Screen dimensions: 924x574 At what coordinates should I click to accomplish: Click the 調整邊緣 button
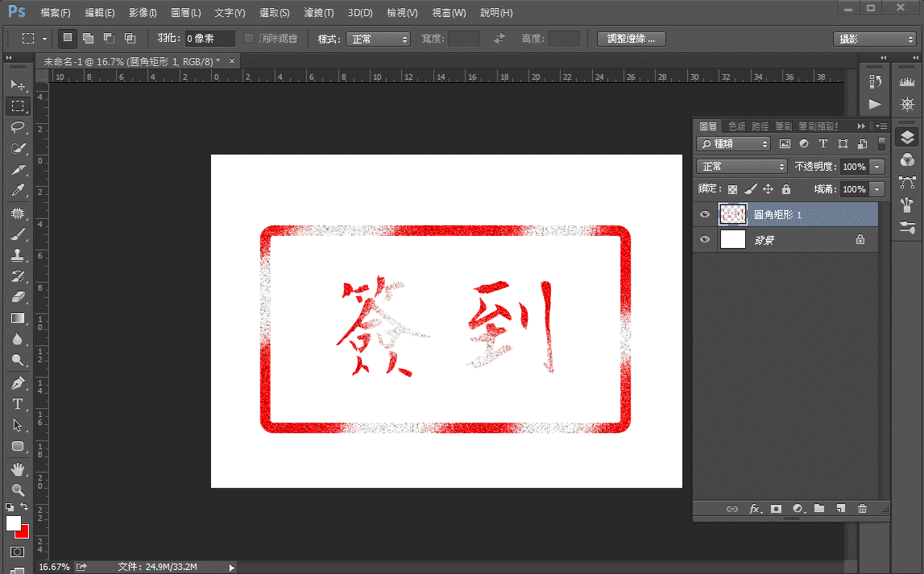pyautogui.click(x=631, y=39)
